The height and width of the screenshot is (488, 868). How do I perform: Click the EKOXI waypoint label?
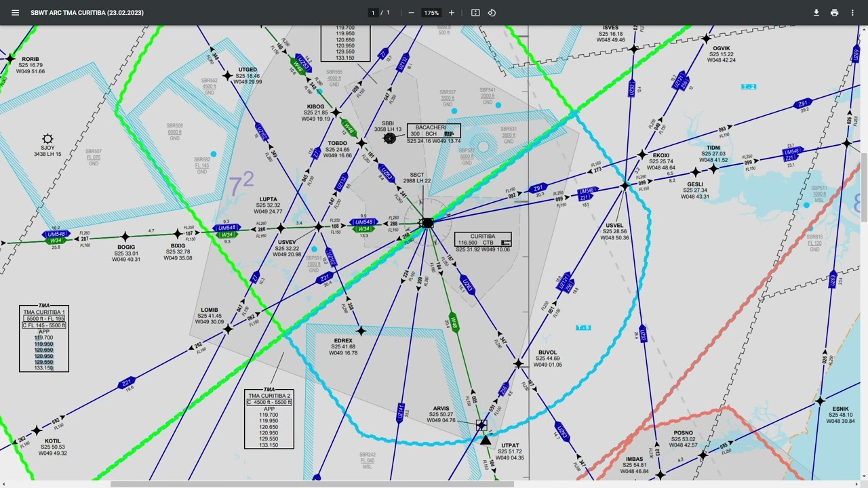tap(660, 161)
